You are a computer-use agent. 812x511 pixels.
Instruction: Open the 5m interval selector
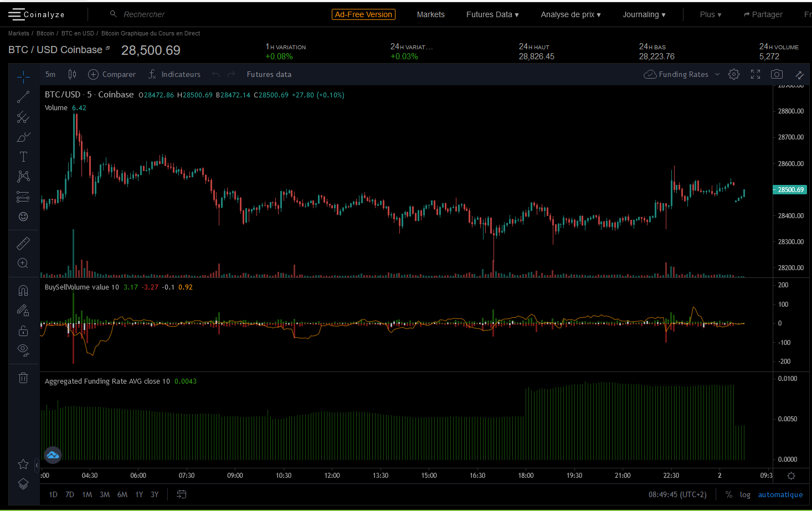pyautogui.click(x=50, y=74)
